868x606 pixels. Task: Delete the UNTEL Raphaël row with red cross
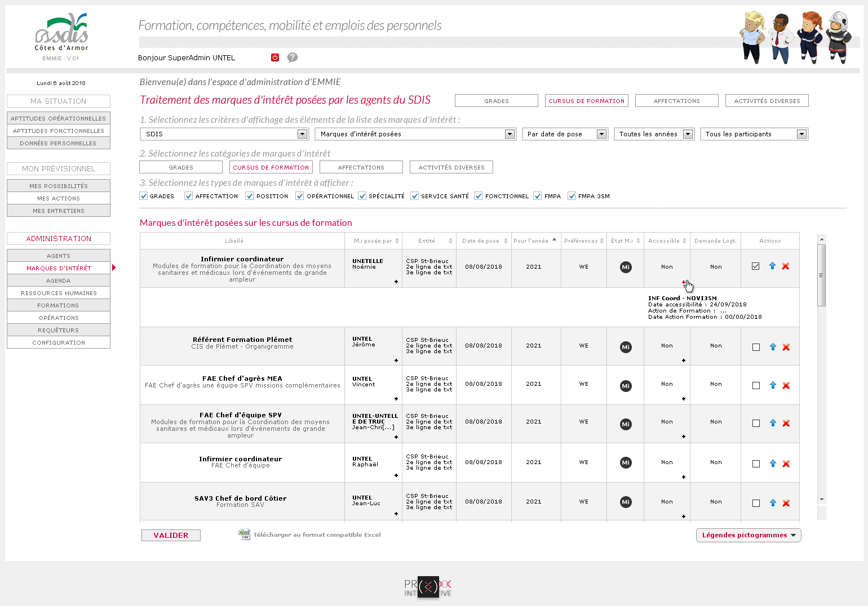pyautogui.click(x=786, y=464)
